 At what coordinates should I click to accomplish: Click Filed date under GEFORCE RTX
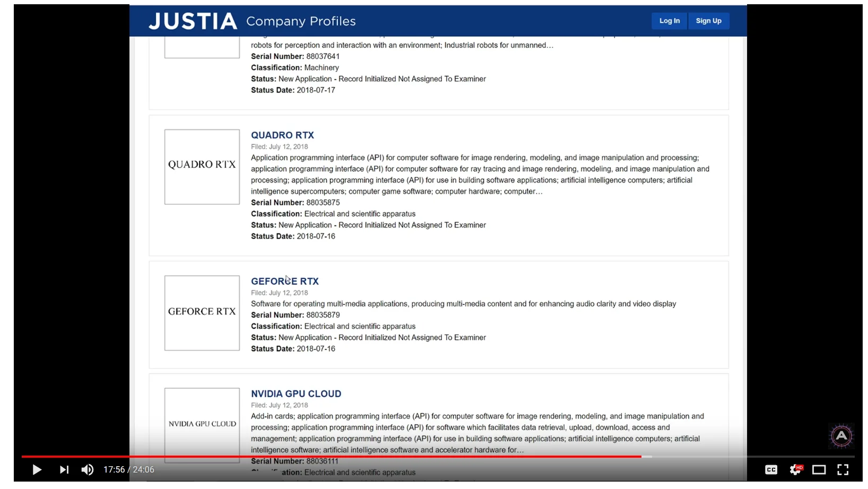(280, 293)
